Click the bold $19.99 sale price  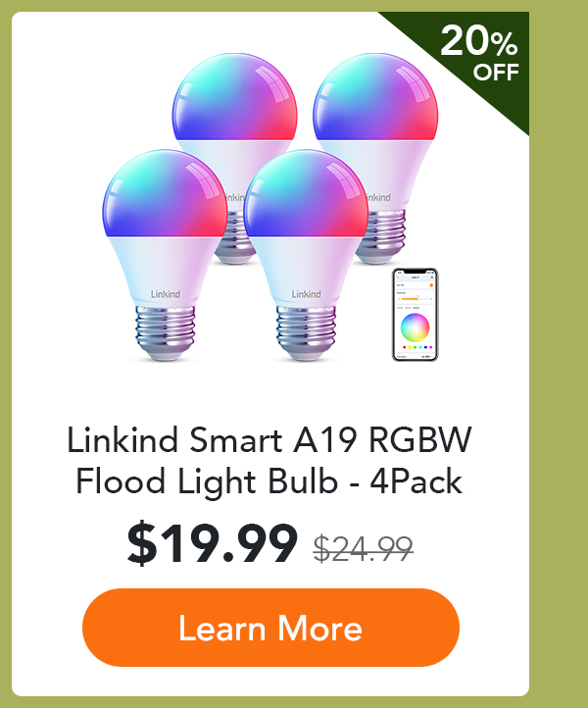[x=213, y=543]
